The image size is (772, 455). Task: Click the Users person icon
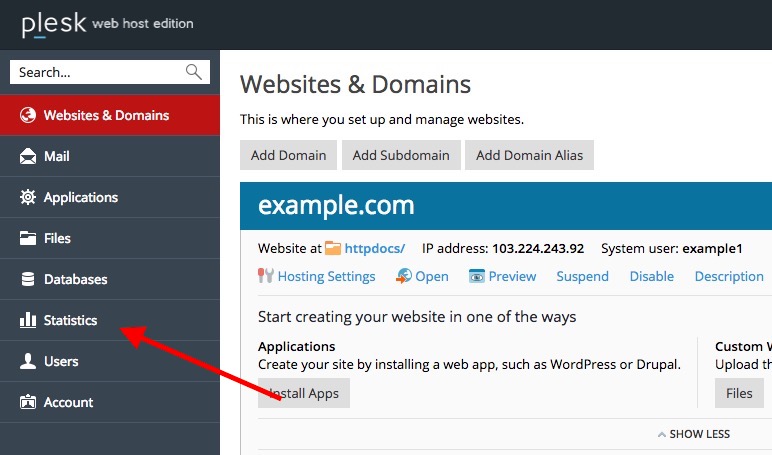click(x=28, y=361)
